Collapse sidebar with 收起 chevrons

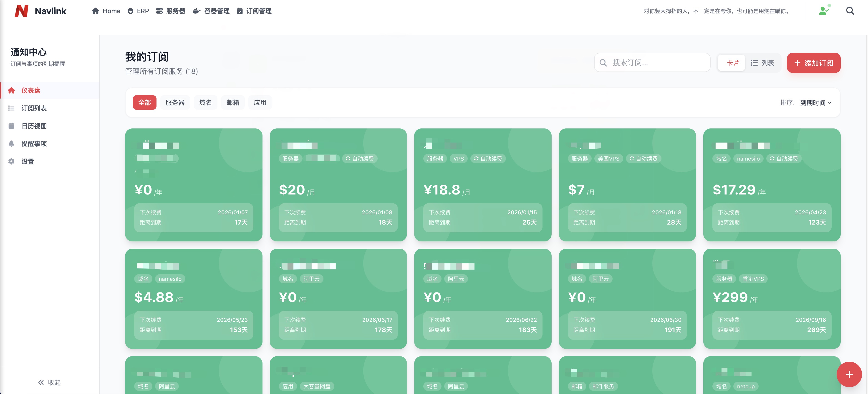coord(49,382)
